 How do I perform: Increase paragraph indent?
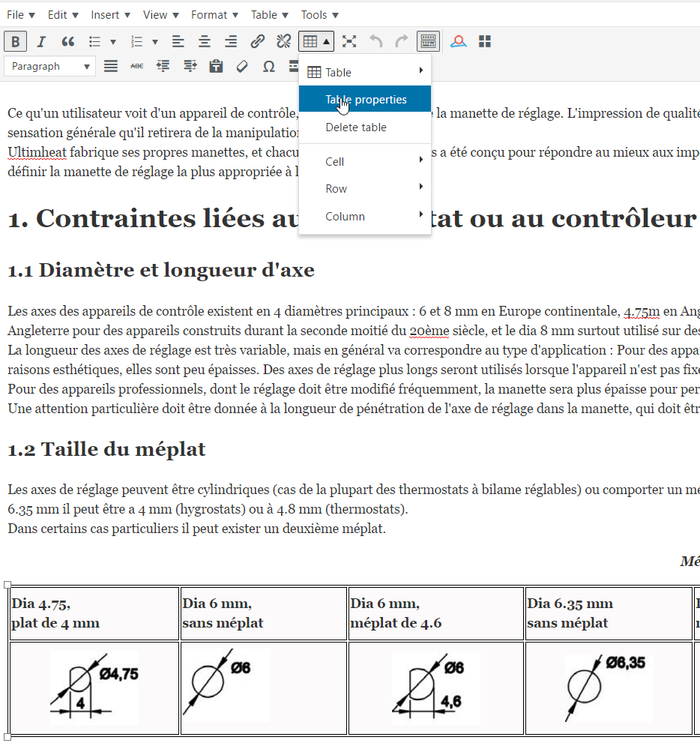(190, 66)
